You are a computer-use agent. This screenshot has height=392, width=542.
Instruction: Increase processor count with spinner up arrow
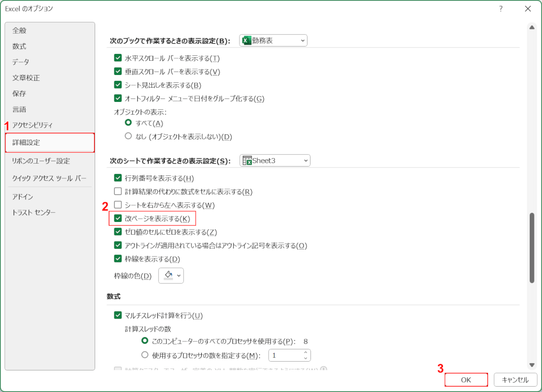(306, 352)
